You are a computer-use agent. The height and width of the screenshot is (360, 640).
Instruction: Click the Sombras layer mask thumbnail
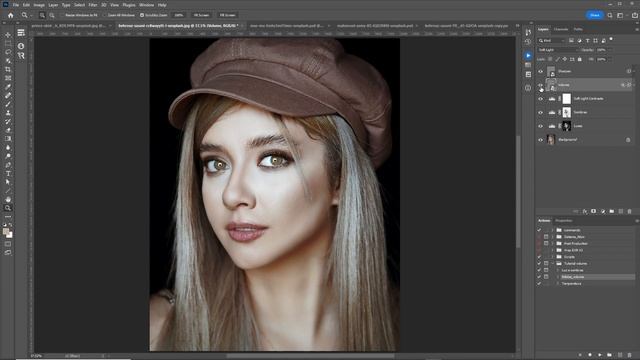point(567,112)
